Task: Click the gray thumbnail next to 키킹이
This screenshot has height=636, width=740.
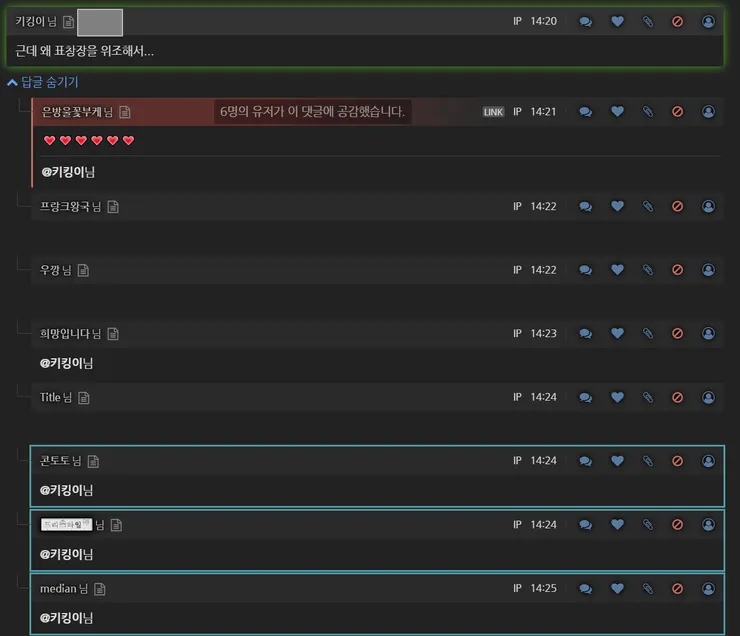Action: 100,22
